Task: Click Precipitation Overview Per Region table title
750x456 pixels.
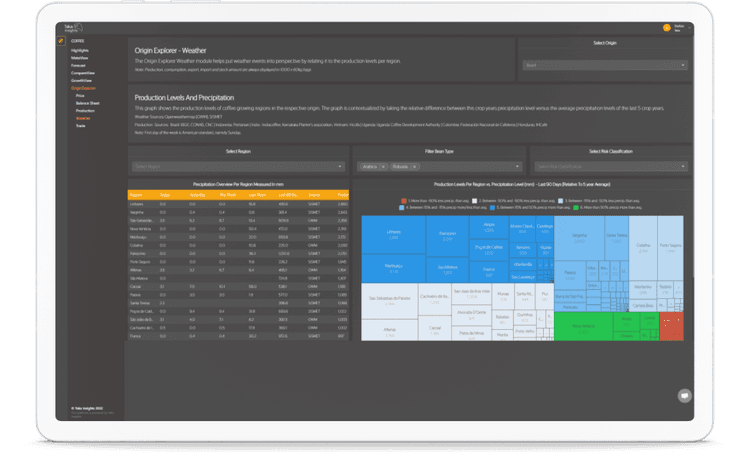Action: pyautogui.click(x=238, y=184)
